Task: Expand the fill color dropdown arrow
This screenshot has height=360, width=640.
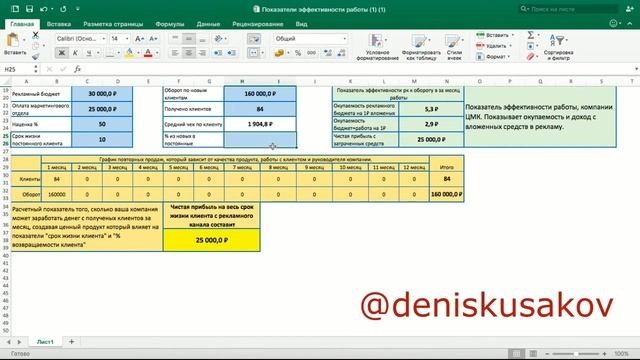Action: 138,53
